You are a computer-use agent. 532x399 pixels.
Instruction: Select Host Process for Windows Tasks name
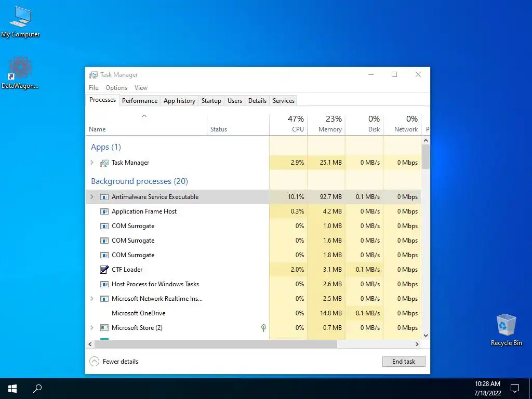155,284
